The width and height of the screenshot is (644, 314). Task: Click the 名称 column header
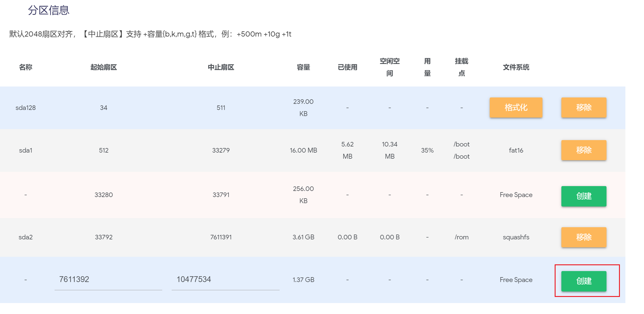click(26, 67)
